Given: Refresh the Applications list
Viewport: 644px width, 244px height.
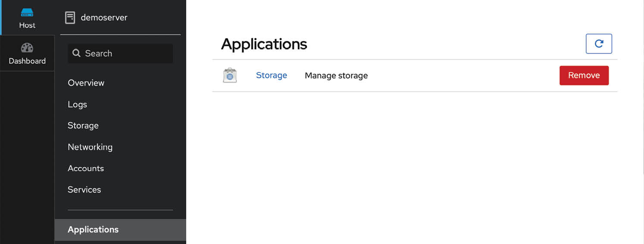Looking at the screenshot, I should (599, 44).
